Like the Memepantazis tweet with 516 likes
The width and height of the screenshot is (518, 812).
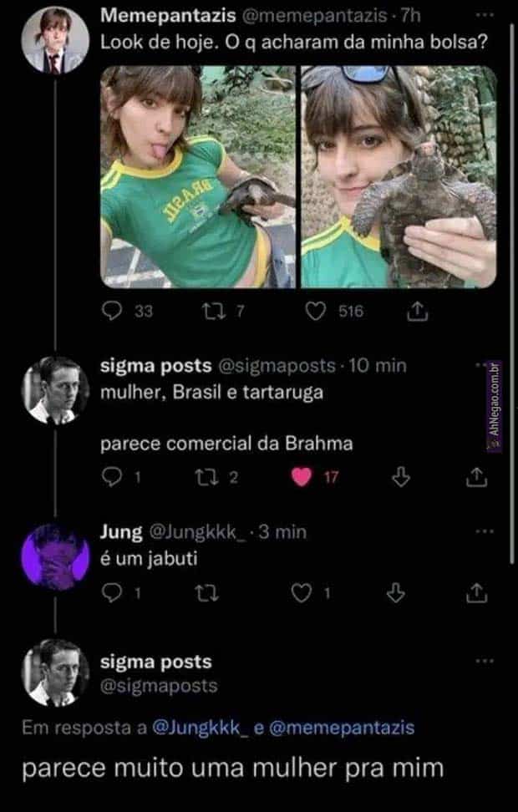point(316,312)
